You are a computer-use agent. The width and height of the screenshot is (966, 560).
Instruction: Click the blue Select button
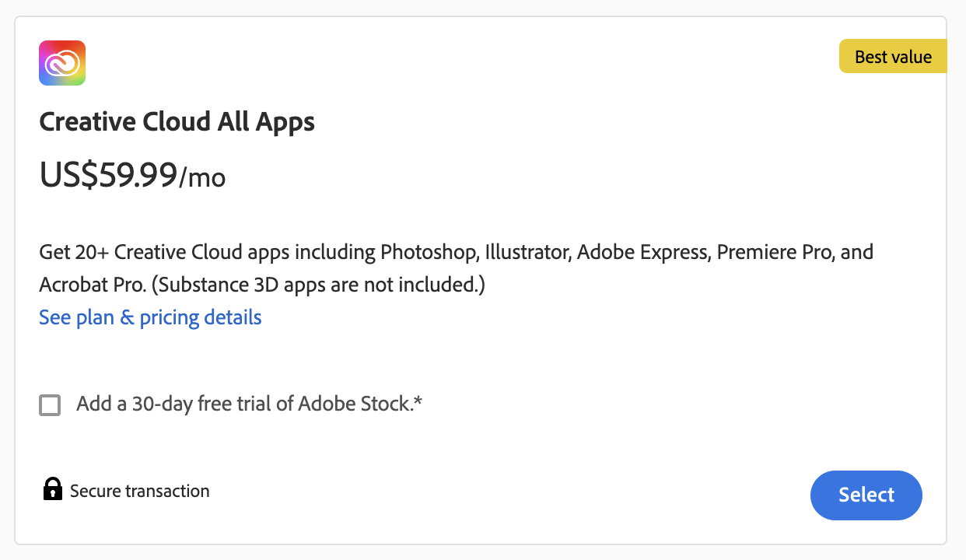coord(866,495)
